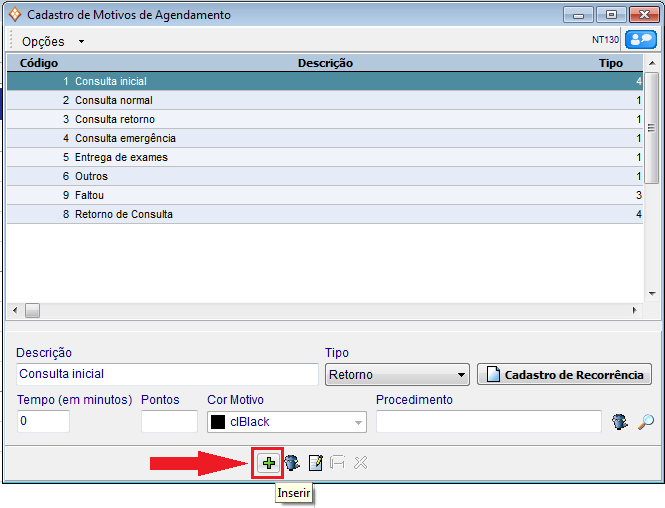Open the Opções menu
Screen dimensions: 665x508
[51, 41]
